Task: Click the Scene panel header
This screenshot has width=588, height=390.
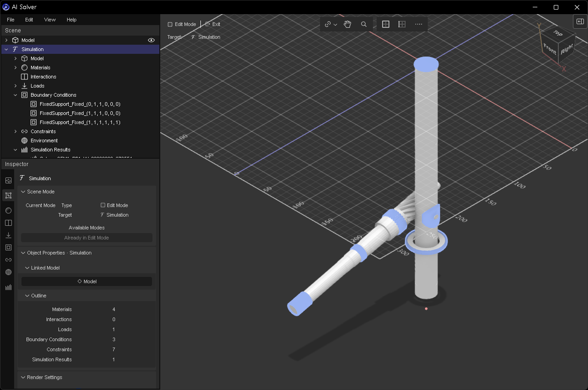Action: tap(80, 31)
